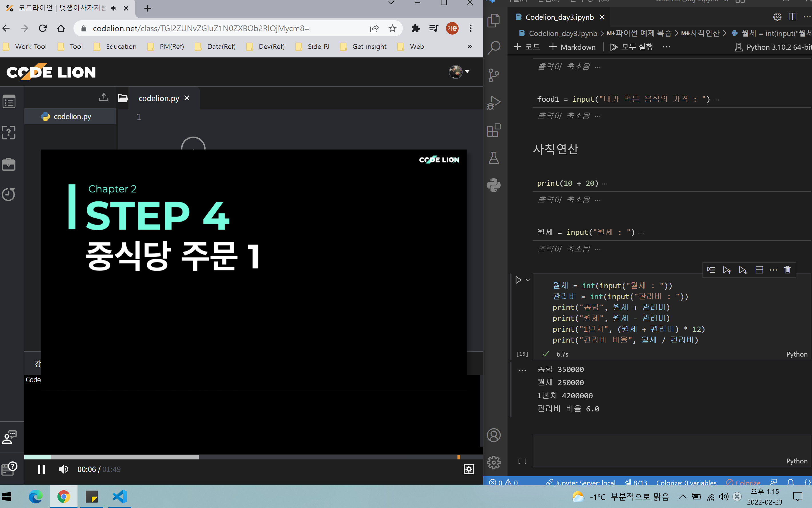The height and width of the screenshot is (508, 812).
Task: Open Run and Debug view
Action: pyautogui.click(x=493, y=103)
